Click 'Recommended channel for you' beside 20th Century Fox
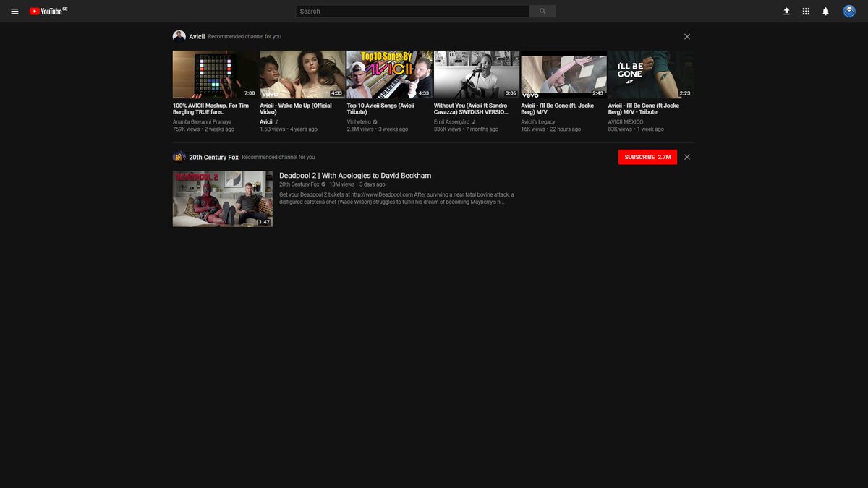The height and width of the screenshot is (488, 868). [x=278, y=157]
